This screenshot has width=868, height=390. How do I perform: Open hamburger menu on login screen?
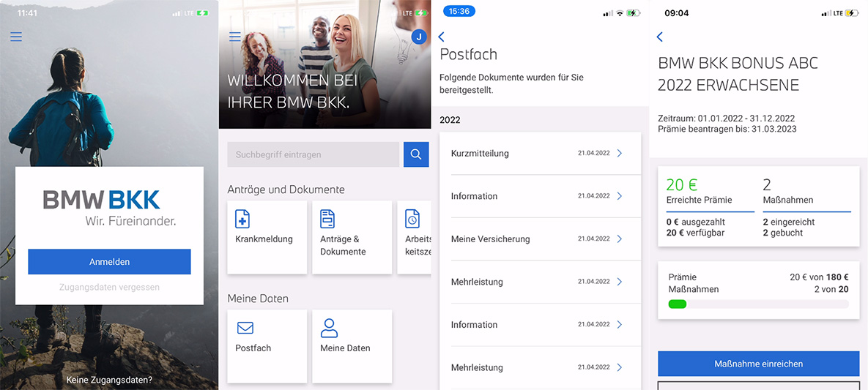coord(16,37)
